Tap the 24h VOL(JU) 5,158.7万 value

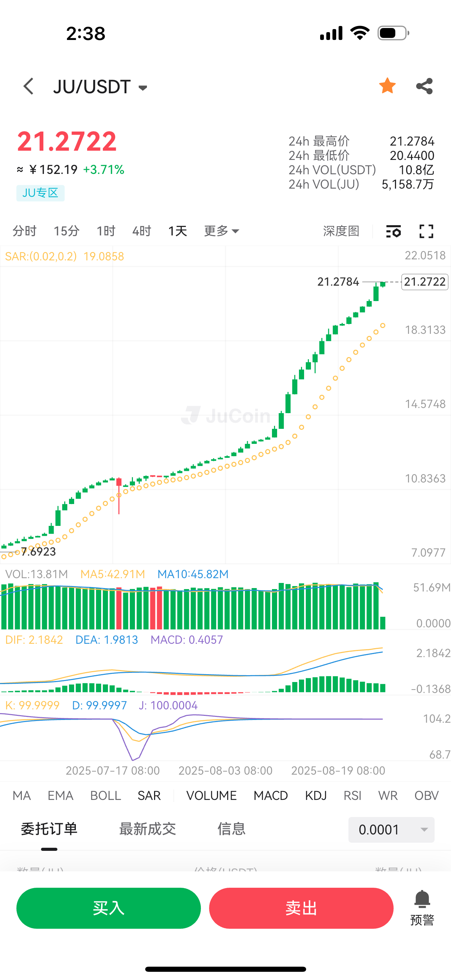pyautogui.click(x=408, y=184)
